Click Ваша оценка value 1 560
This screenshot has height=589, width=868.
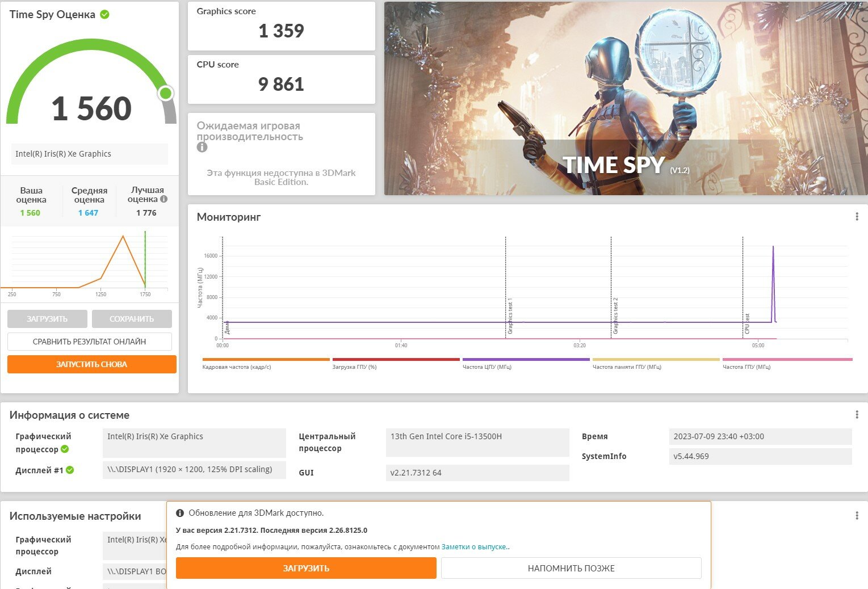pos(30,213)
